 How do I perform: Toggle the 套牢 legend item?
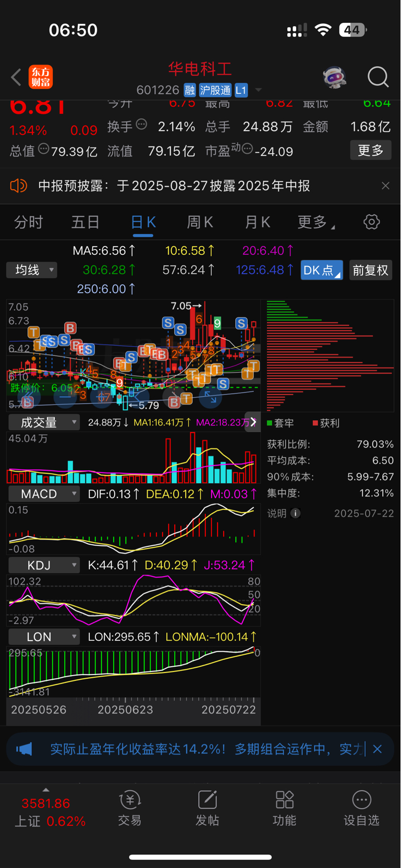click(x=281, y=423)
